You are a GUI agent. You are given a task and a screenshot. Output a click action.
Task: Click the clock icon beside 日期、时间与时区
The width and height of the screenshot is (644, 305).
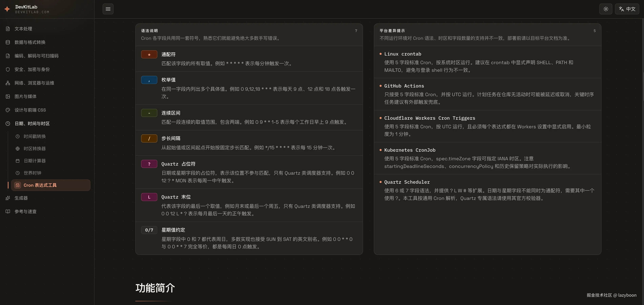[8, 123]
